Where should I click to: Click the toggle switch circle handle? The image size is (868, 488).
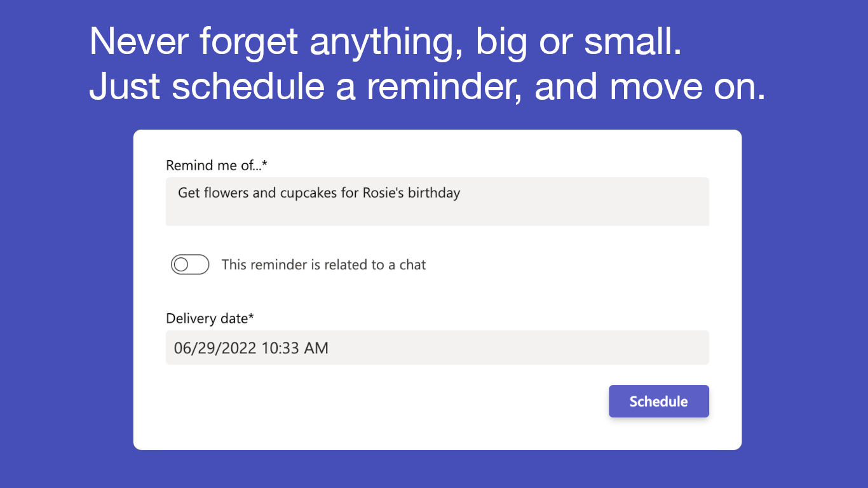tap(182, 264)
